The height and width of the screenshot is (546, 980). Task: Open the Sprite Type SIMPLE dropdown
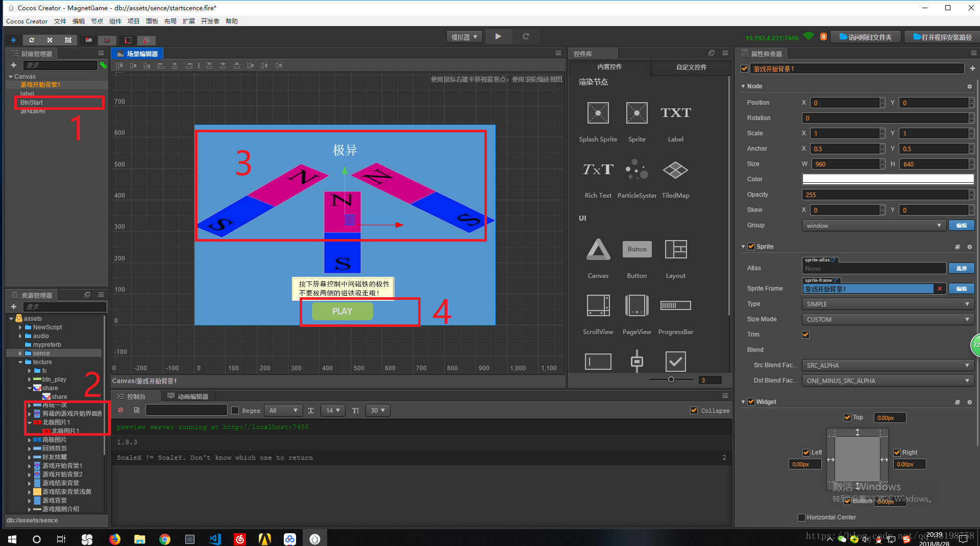pyautogui.click(x=888, y=304)
